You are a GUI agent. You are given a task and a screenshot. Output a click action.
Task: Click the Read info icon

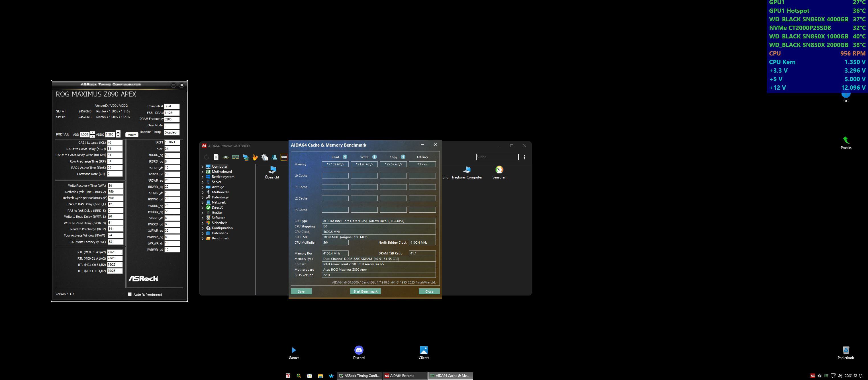[x=345, y=157]
